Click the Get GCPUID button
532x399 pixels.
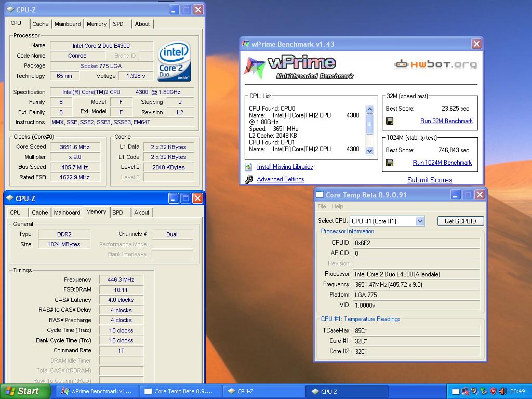pos(460,221)
